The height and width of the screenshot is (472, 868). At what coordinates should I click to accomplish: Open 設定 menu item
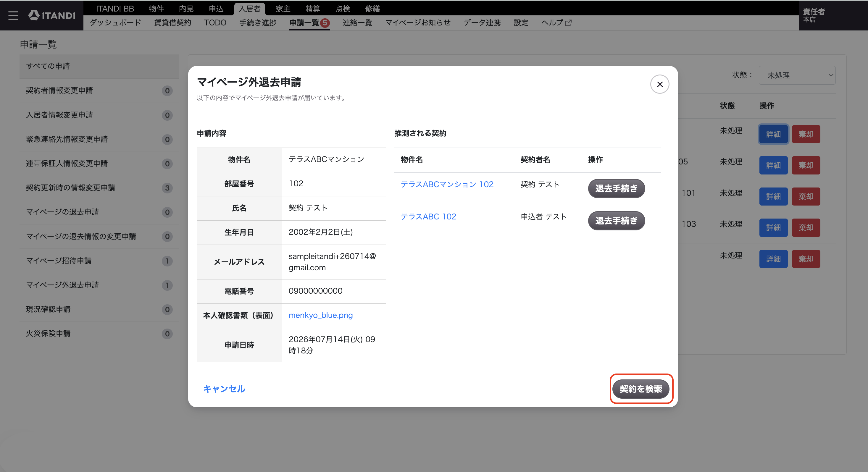[x=521, y=22]
